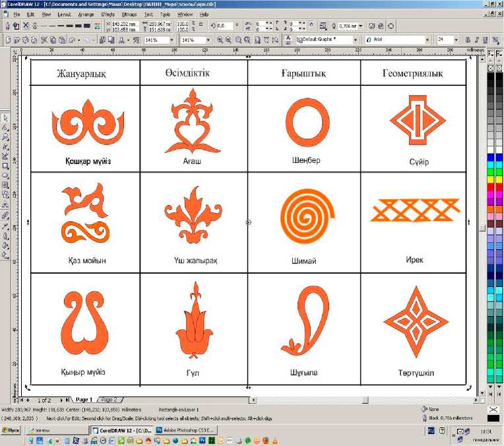Click the Қошқар мүйіз caption text
Screen dimensions: 504x446
pyautogui.click(x=88, y=161)
